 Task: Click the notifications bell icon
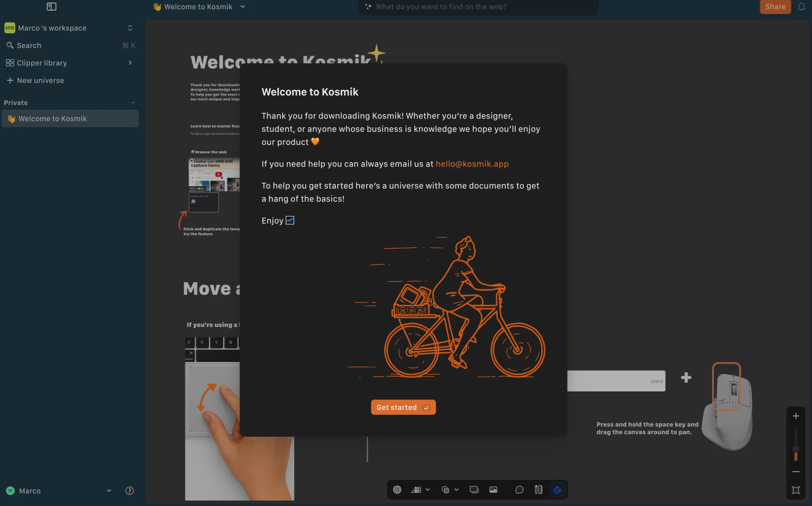click(x=801, y=7)
